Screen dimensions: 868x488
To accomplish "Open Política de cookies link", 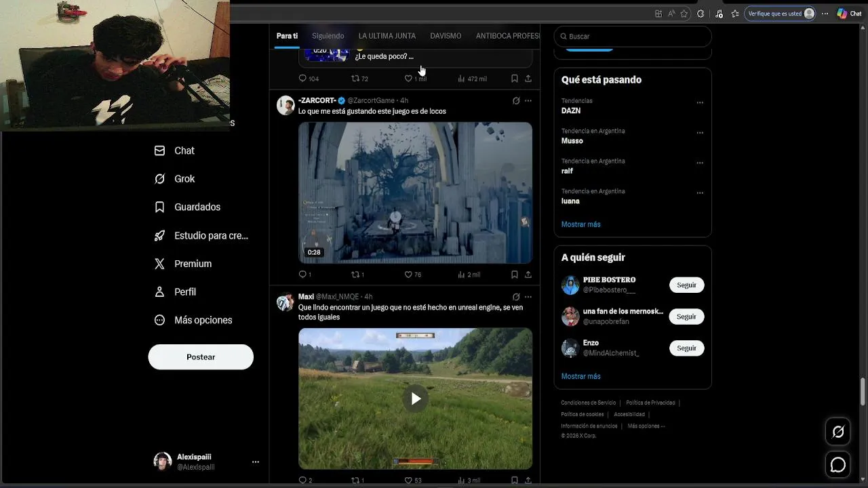I will (x=583, y=414).
